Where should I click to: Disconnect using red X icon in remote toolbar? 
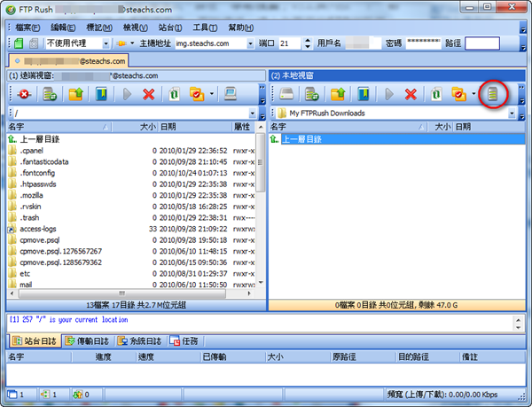pyautogui.click(x=24, y=94)
